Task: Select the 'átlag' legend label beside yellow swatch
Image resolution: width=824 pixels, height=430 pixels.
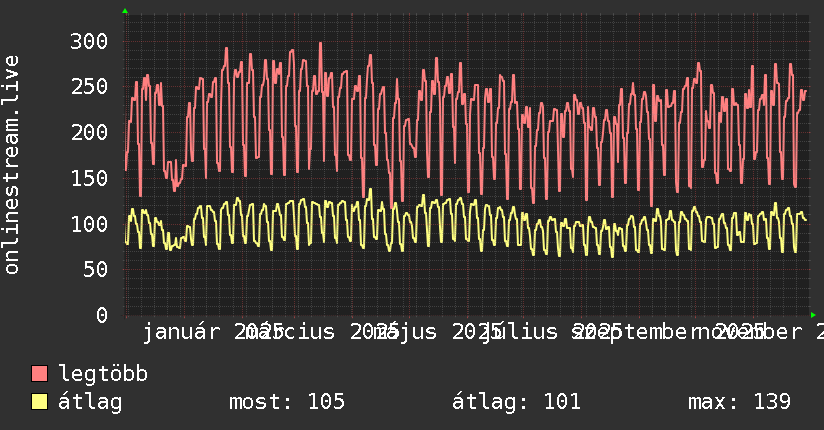Action: 90,402
